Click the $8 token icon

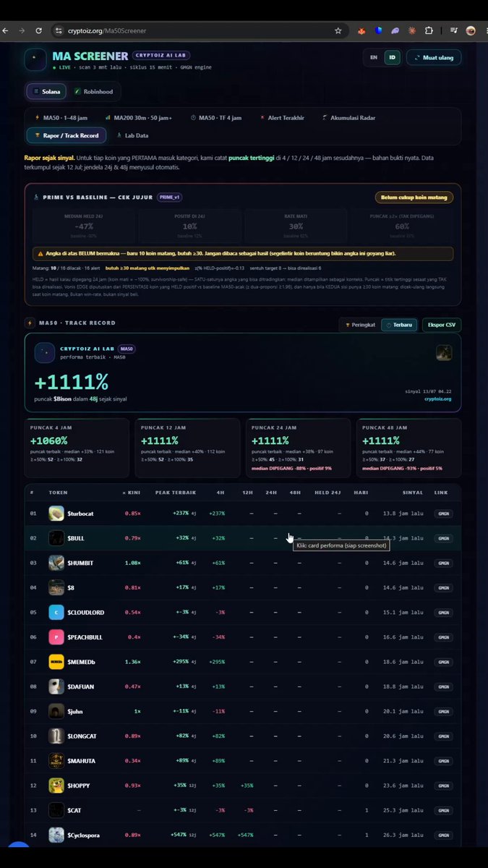click(56, 587)
